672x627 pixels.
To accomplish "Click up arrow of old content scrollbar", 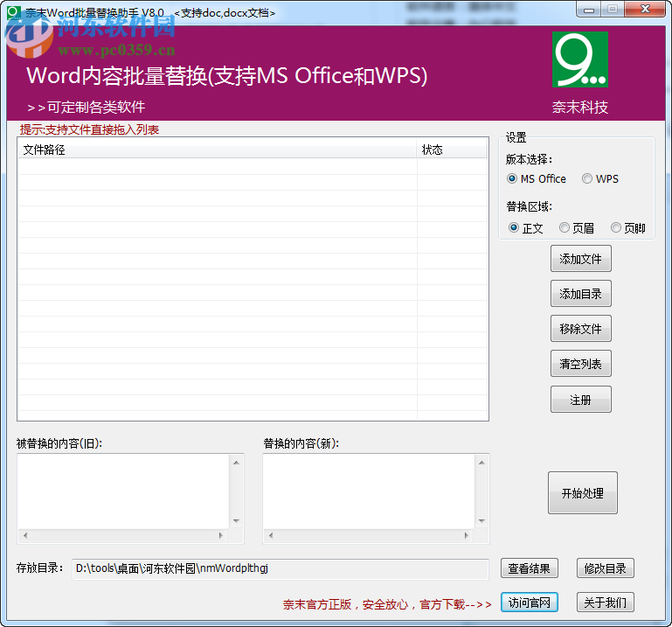I will [x=236, y=463].
